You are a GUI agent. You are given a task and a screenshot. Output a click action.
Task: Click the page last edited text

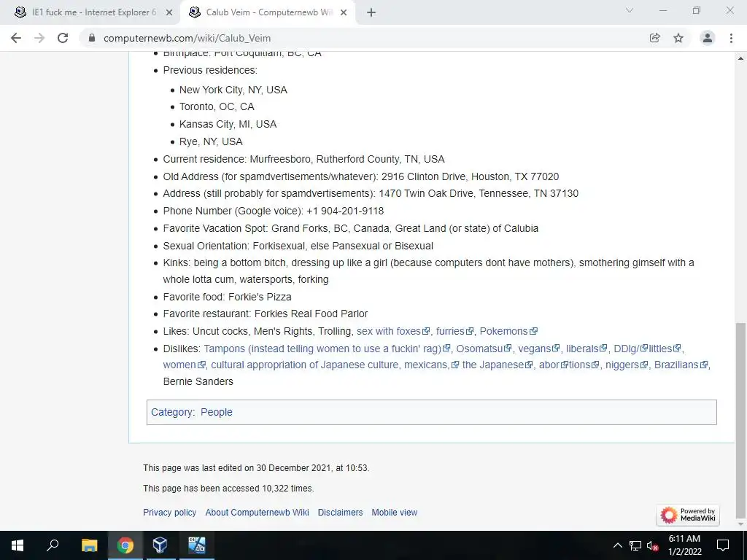(256, 468)
